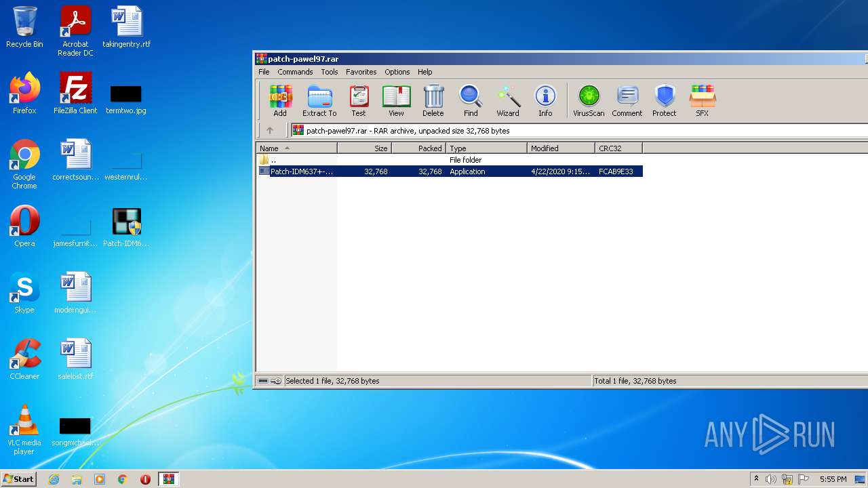Open the File menu
The height and width of the screenshot is (488, 868).
click(264, 72)
